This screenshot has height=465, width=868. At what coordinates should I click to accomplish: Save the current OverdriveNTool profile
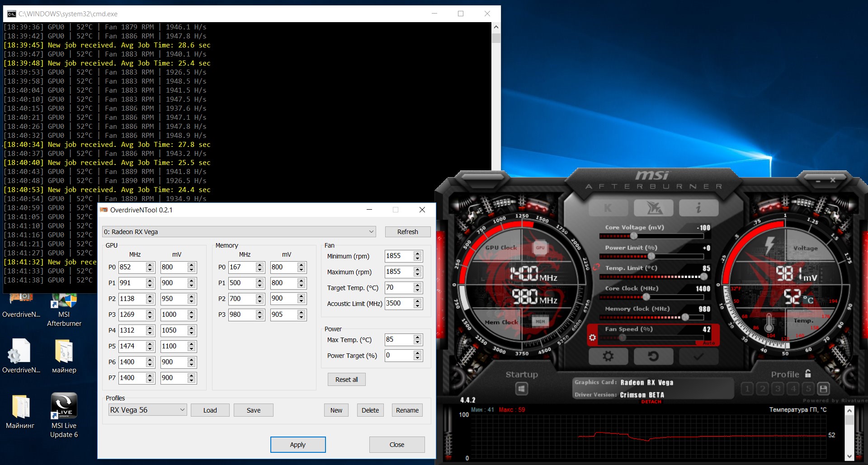(x=254, y=410)
